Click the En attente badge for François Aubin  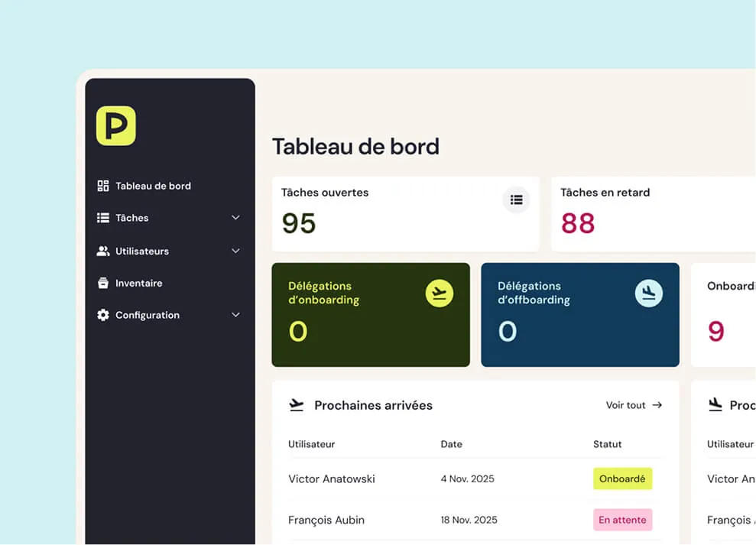[x=622, y=520]
